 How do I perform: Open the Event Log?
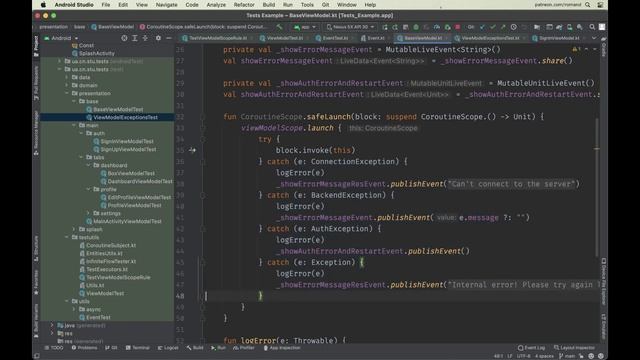click(531, 348)
